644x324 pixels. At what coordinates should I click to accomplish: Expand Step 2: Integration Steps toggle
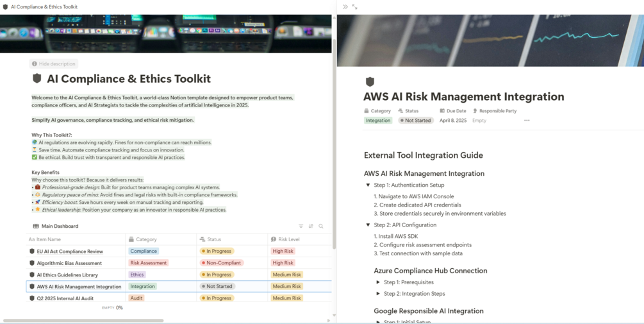(378, 294)
